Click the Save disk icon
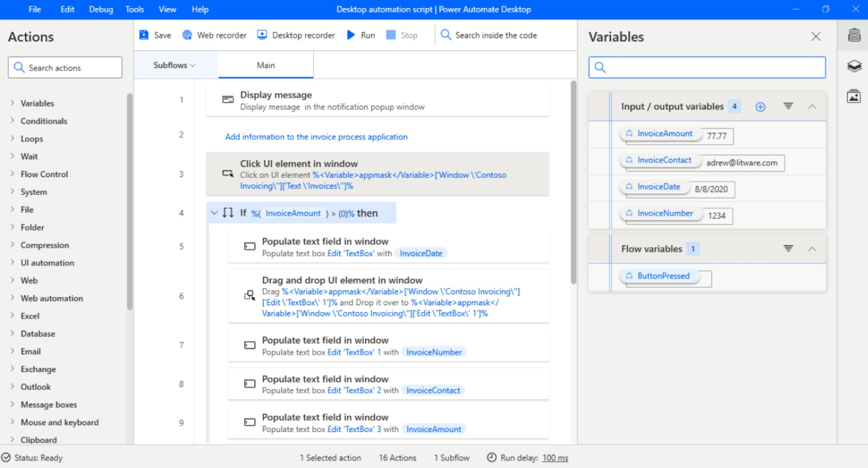The height and width of the screenshot is (468, 868). point(144,35)
